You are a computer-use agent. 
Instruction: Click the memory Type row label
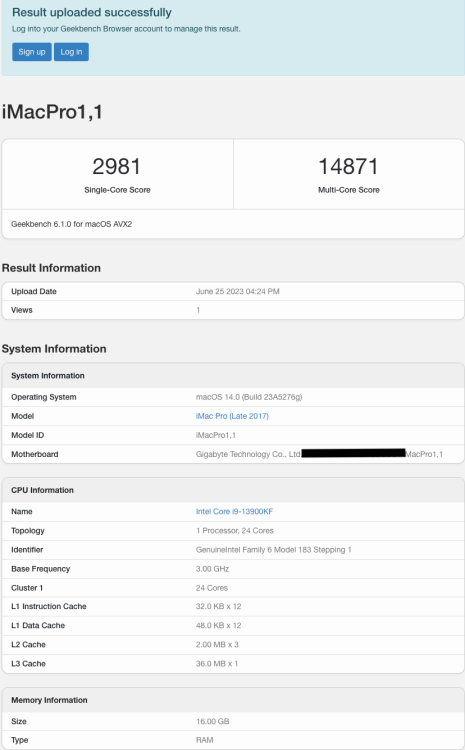point(20,740)
